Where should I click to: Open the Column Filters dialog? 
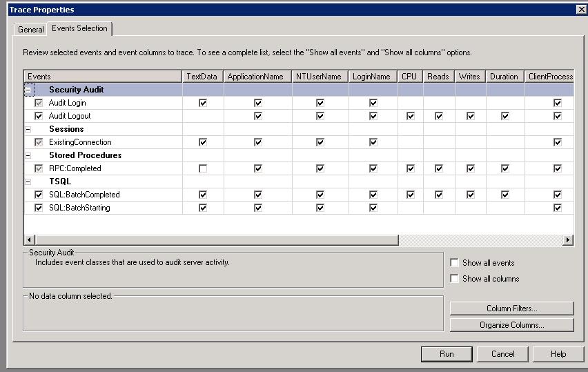click(x=512, y=309)
